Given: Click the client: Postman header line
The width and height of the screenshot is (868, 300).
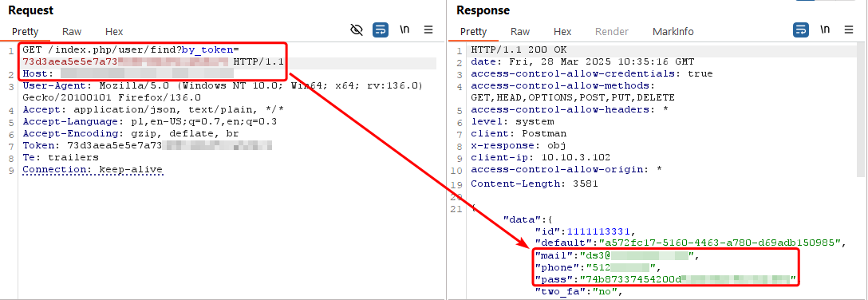Looking at the screenshot, I should coord(519,133).
